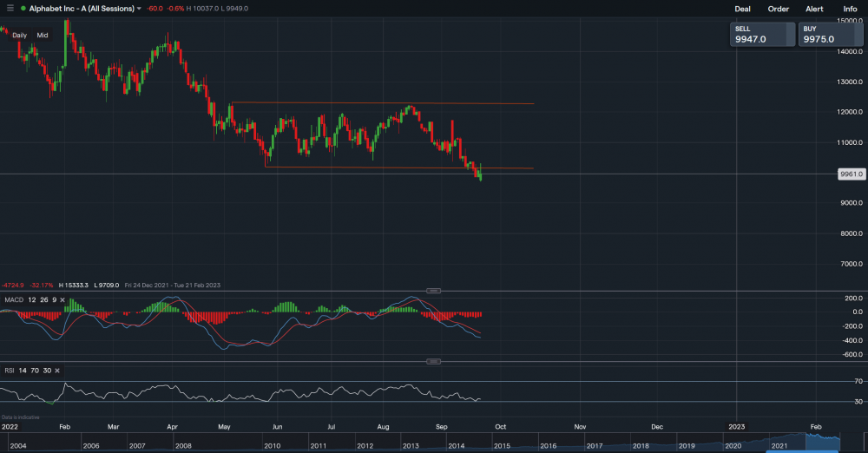This screenshot has width=868, height=453.
Task: Click the MACD panel resize handle
Action: pos(433,290)
